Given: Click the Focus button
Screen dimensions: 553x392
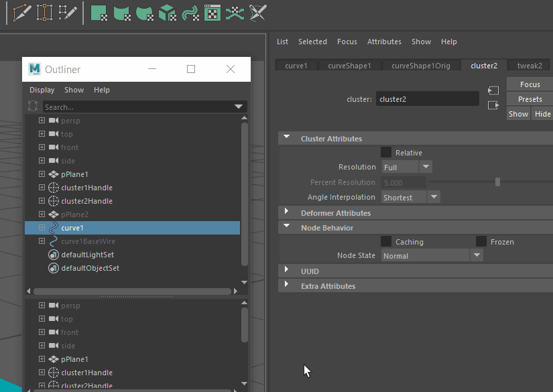Looking at the screenshot, I should coord(530,84).
